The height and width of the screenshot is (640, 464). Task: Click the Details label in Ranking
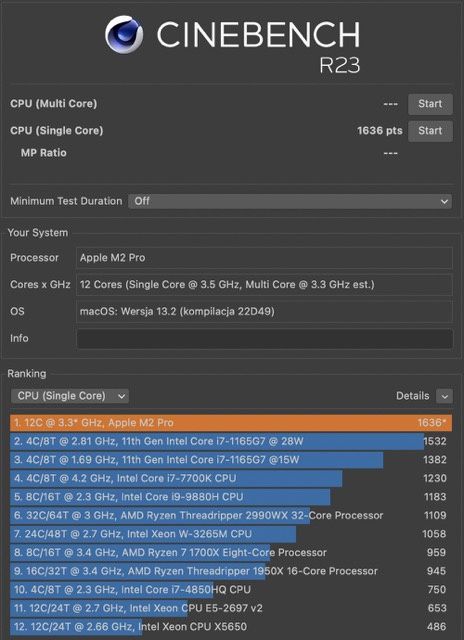(413, 396)
